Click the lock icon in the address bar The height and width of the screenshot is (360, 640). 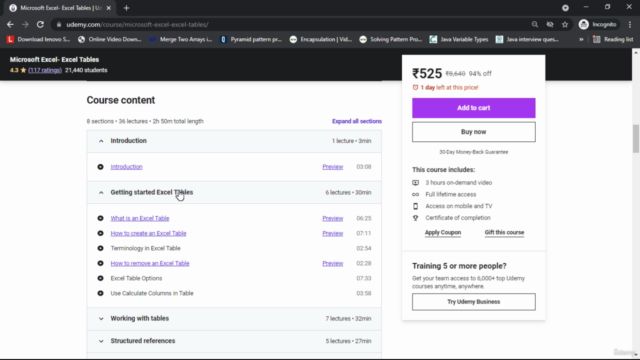59,24
